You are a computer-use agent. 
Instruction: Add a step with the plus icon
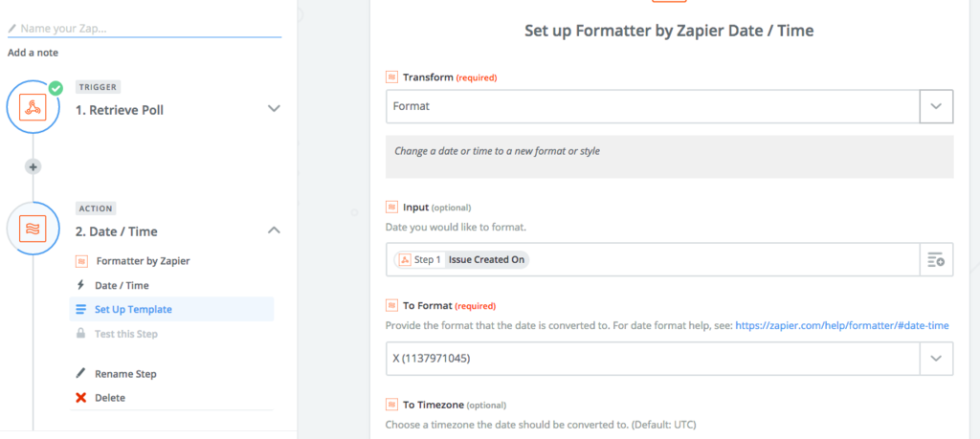[33, 166]
